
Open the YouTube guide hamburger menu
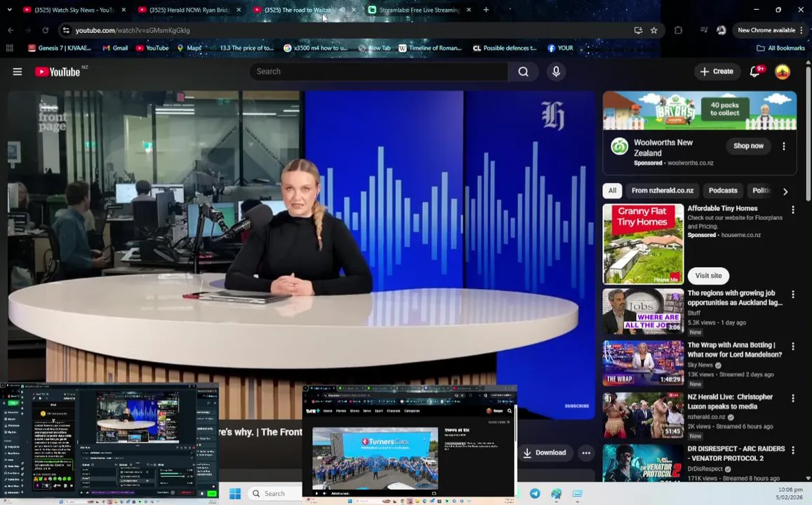tap(17, 72)
